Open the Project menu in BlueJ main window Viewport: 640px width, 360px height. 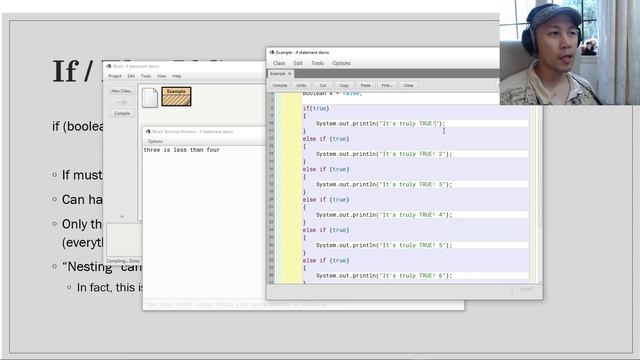click(115, 76)
